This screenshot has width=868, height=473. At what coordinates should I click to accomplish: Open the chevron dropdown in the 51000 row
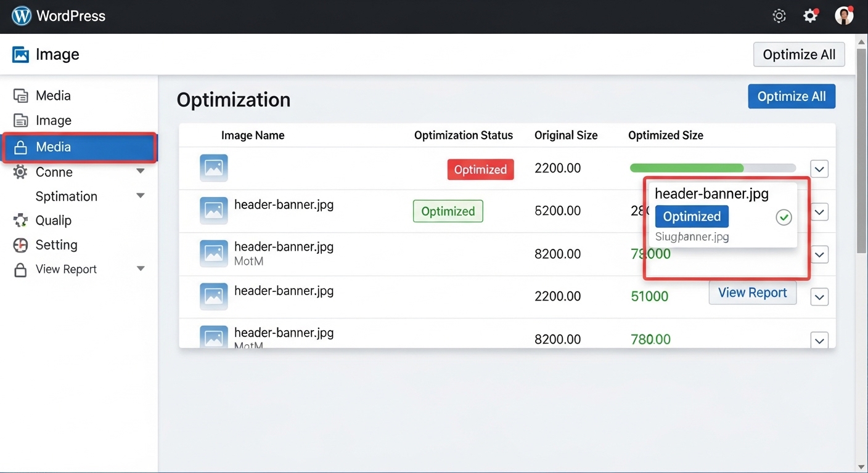819,297
